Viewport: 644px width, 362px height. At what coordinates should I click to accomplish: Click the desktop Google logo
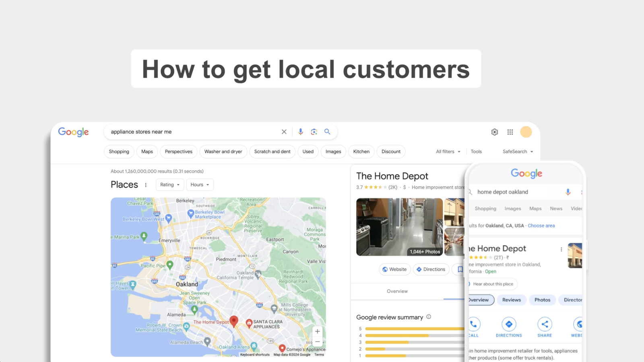(73, 132)
